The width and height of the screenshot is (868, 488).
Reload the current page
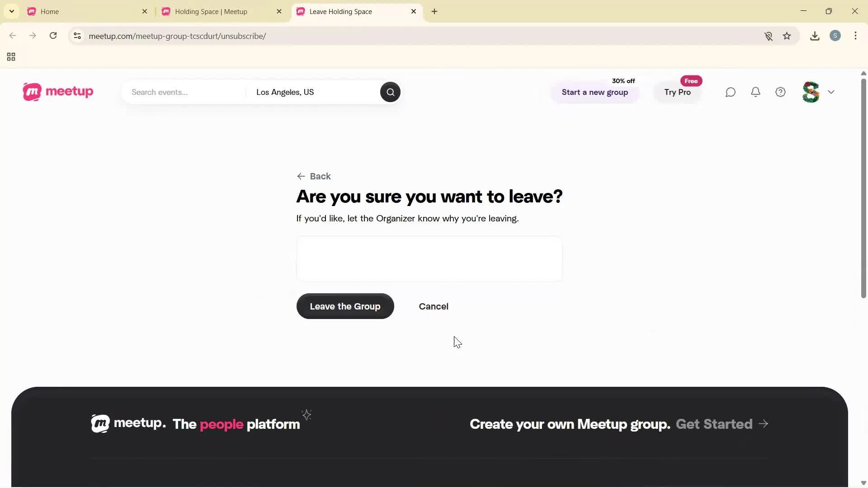[x=53, y=36]
